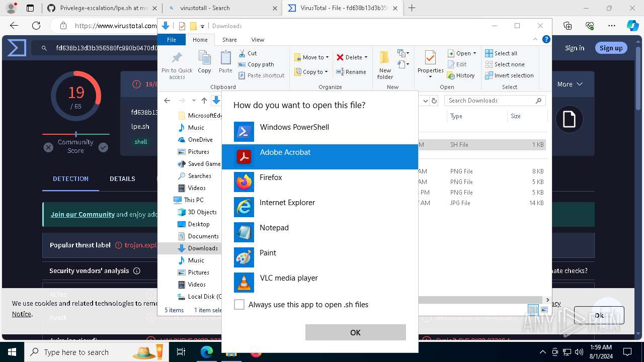Open a new browser tab
Viewport: 644px width, 362px height.
[412, 8]
